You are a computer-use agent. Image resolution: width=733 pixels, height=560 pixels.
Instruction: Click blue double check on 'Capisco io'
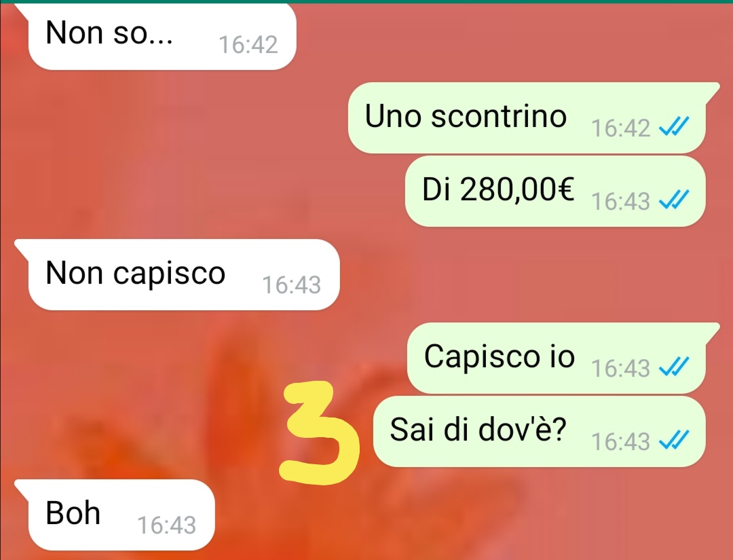click(x=674, y=367)
